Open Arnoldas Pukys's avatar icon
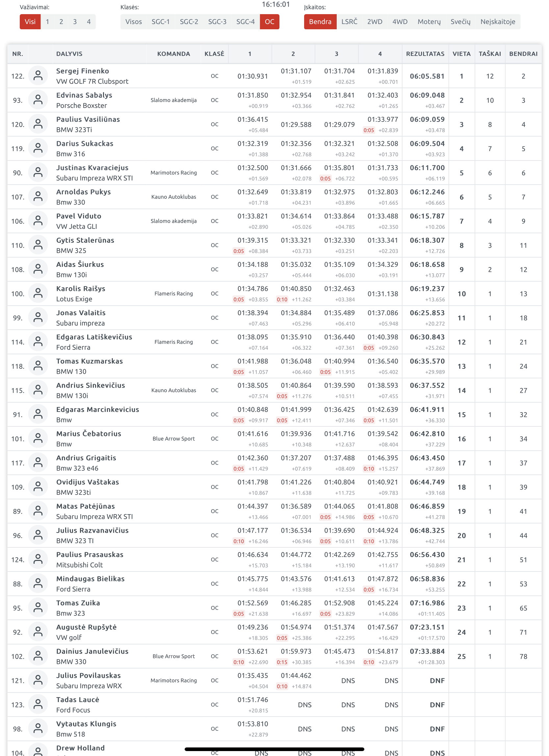 tap(39, 197)
